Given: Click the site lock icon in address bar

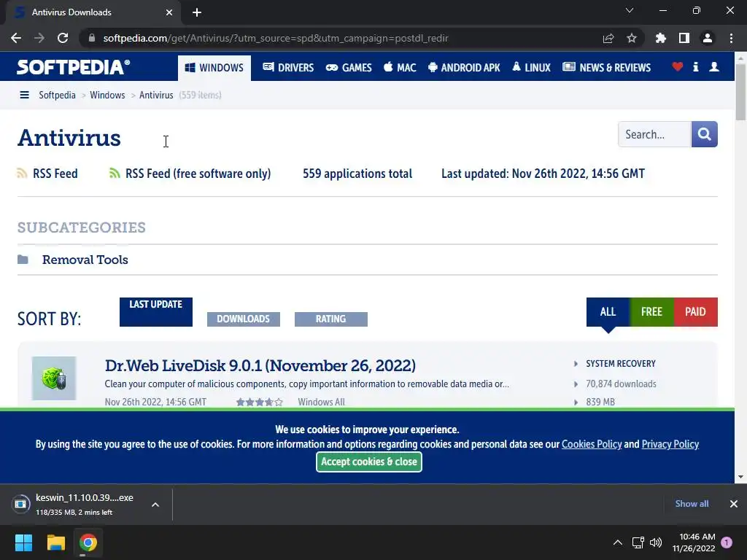Looking at the screenshot, I should tap(91, 38).
